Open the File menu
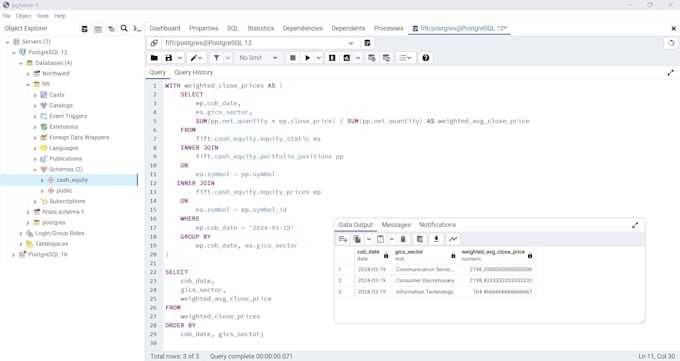 coord(7,16)
